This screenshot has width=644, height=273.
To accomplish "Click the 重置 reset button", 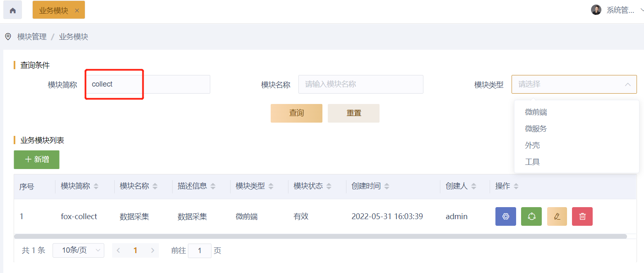I will (353, 113).
